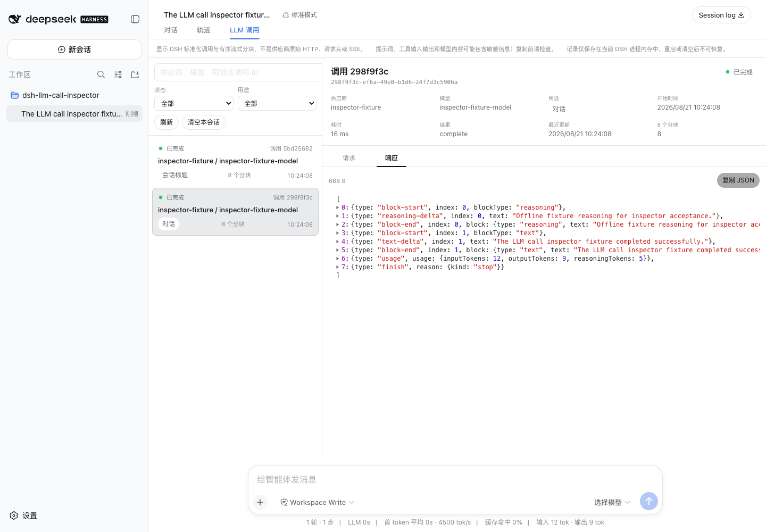
Task: Click the standard mode icon
Action: [x=286, y=15]
